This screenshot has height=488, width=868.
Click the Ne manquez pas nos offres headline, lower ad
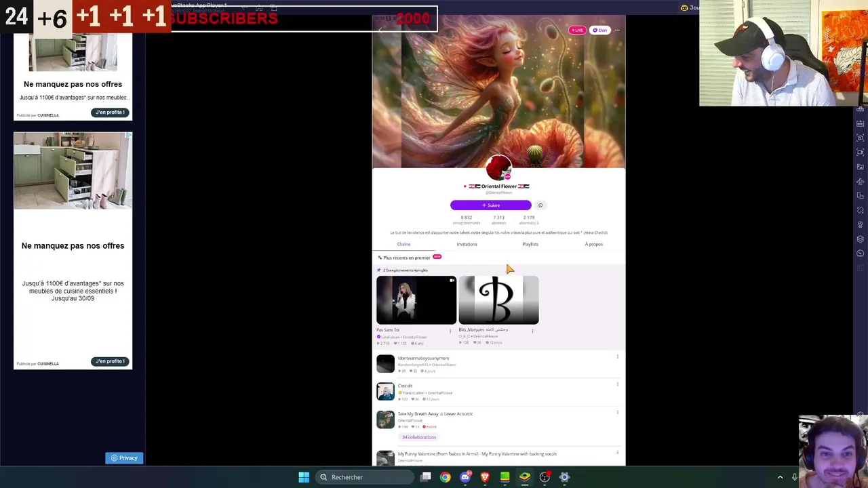point(73,246)
